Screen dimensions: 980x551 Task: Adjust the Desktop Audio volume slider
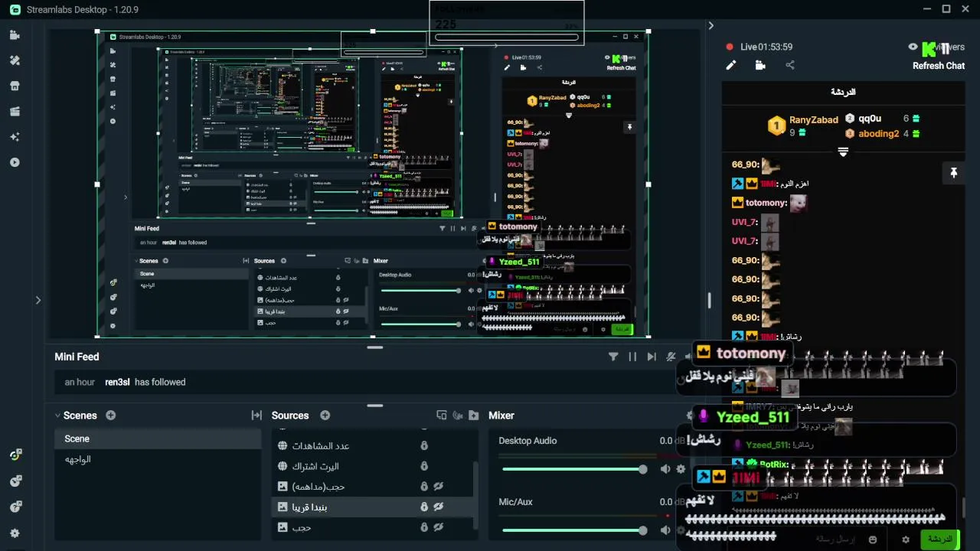574,469
